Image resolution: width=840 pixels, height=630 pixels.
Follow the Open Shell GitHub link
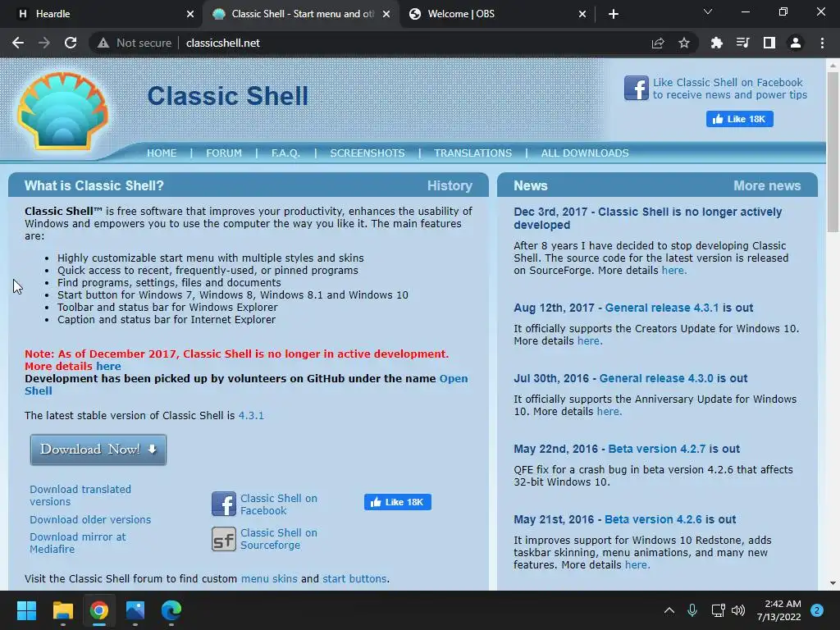point(246,385)
